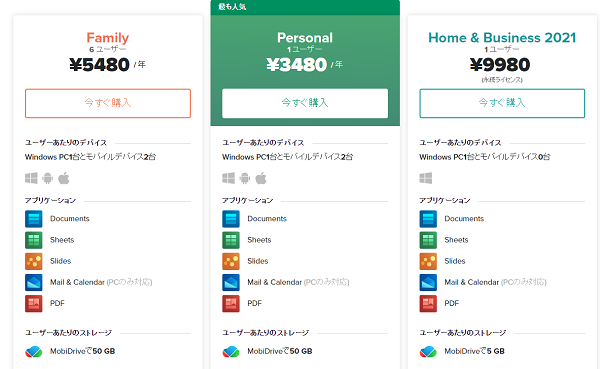This screenshot has height=369, width=600.
Task: Click Mail & Calendar icon in Personal plan
Action: point(231,282)
